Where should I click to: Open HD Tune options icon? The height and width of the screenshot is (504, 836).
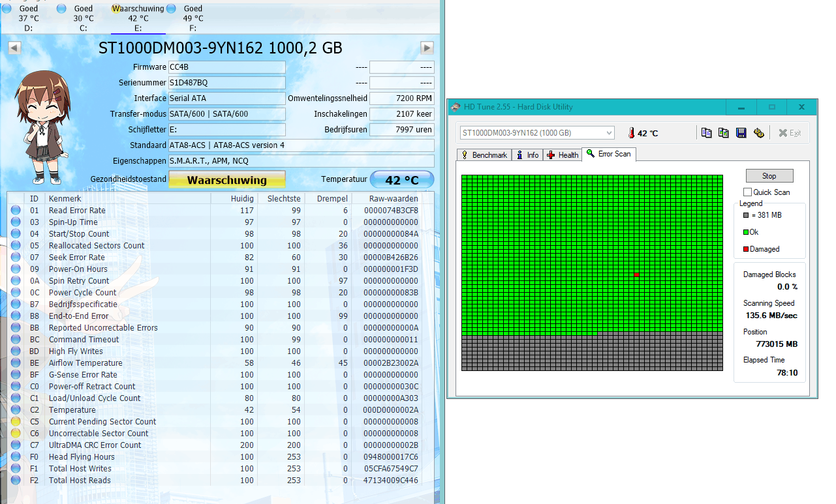(758, 133)
